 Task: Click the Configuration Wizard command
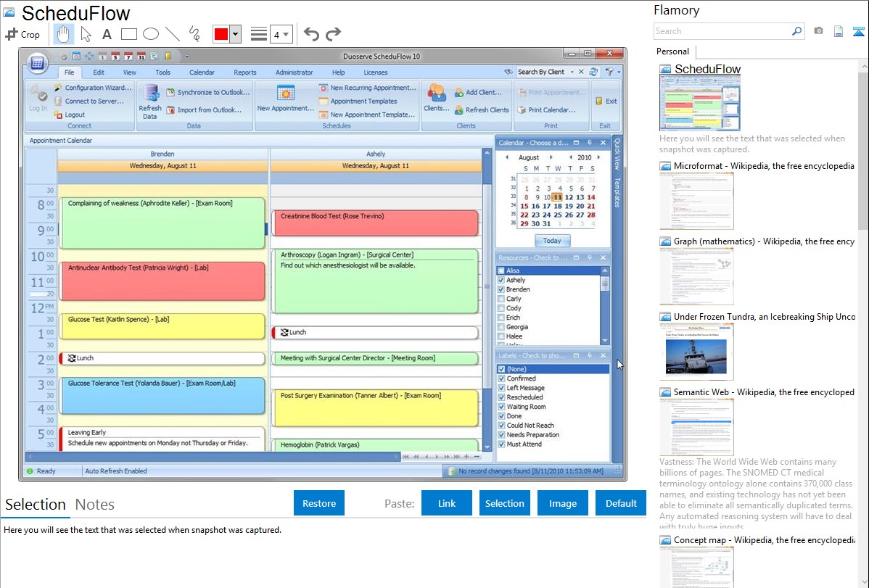[x=93, y=88]
